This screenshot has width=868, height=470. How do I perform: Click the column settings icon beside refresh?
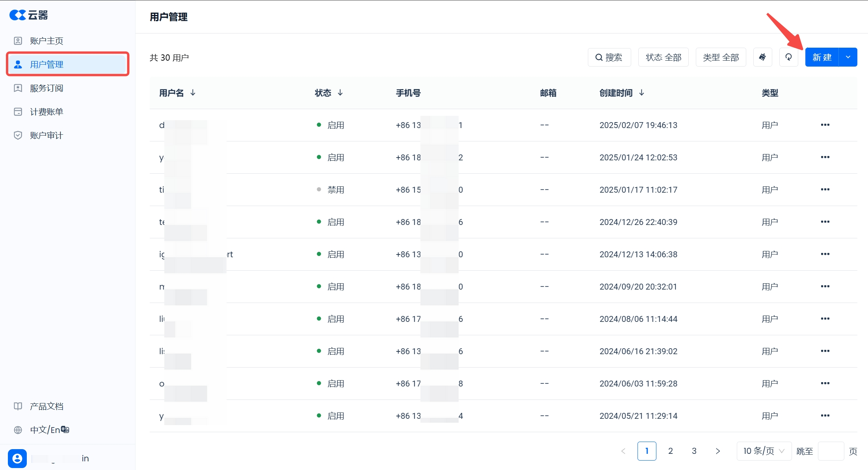point(762,58)
